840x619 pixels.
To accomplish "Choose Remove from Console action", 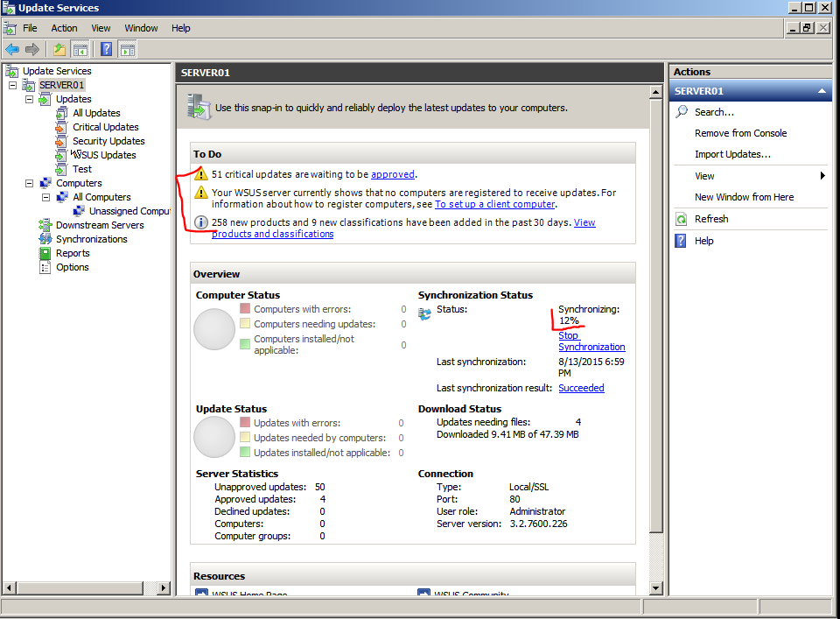I will 741,133.
